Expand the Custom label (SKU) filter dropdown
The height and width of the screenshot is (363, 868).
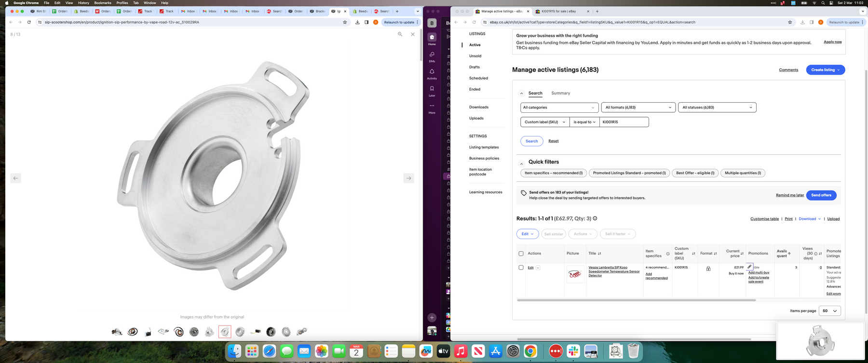(x=544, y=122)
